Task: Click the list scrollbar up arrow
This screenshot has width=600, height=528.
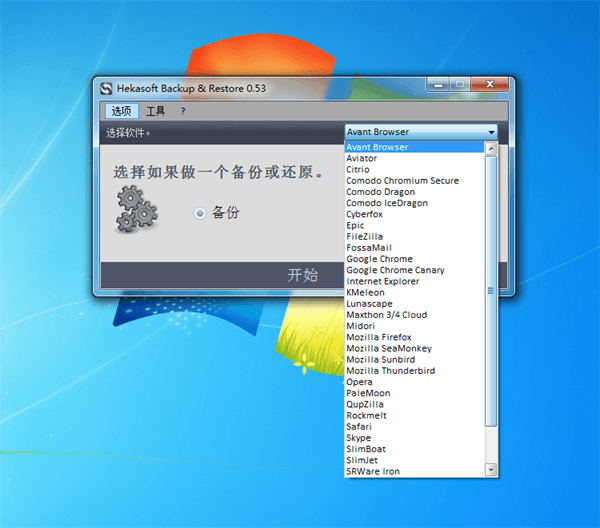Action: [x=490, y=148]
